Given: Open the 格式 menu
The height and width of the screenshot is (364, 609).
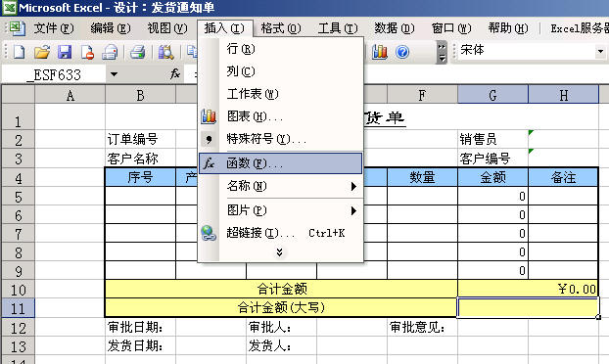Looking at the screenshot, I should (281, 28).
